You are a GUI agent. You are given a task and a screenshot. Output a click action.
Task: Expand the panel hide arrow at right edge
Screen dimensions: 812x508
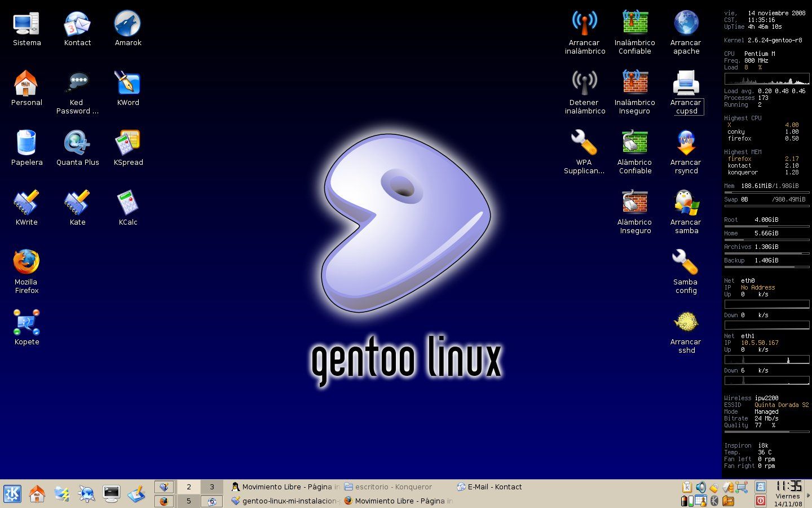809,494
